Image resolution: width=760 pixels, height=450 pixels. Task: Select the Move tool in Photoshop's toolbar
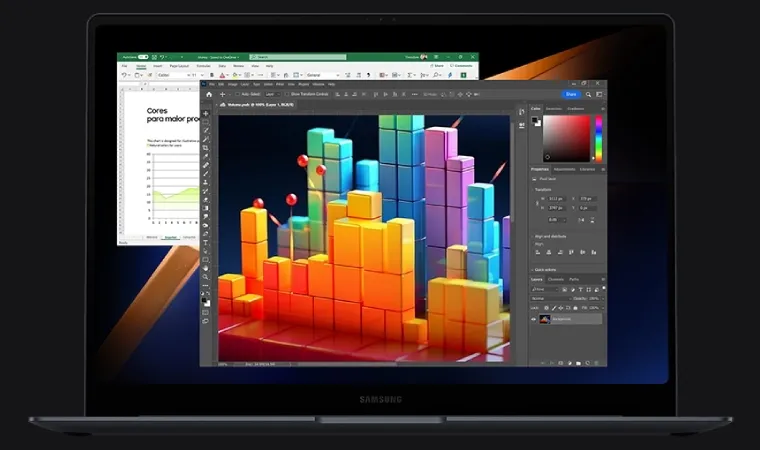coord(206,113)
